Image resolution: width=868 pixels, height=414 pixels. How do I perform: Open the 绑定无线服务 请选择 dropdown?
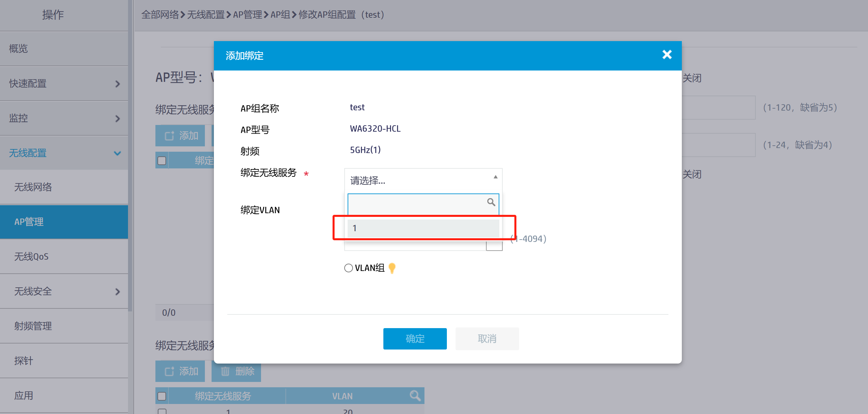pyautogui.click(x=423, y=180)
